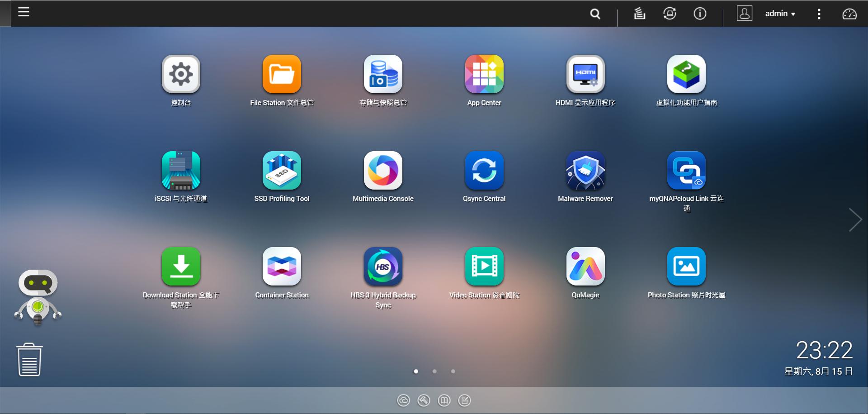Open the main hamburger menu
The width and height of the screenshot is (868, 414).
pyautogui.click(x=24, y=12)
